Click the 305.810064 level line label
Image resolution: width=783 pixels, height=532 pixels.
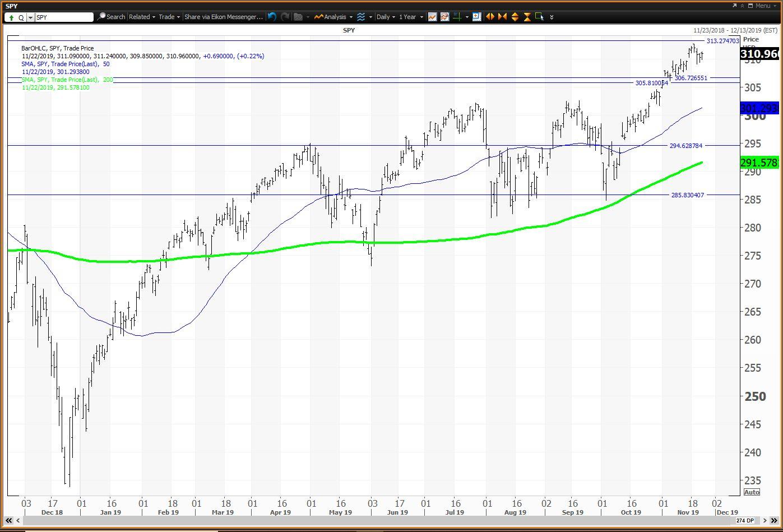[x=652, y=83]
